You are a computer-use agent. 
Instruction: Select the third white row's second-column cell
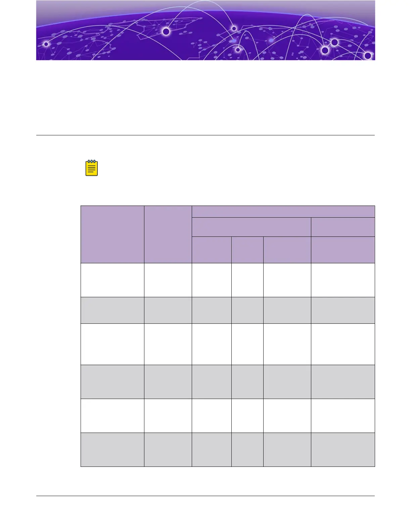[168, 416]
